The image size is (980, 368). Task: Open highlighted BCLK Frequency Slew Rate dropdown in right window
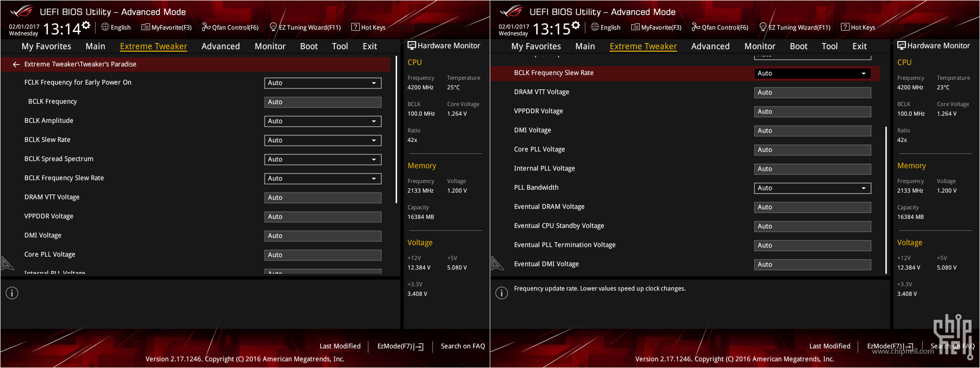click(x=813, y=73)
